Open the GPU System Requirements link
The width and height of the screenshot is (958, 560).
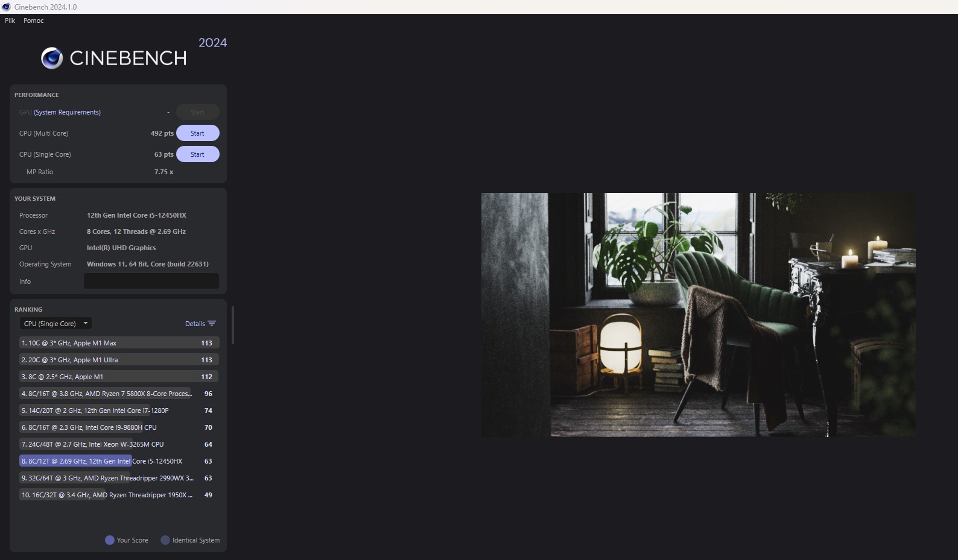coord(67,112)
